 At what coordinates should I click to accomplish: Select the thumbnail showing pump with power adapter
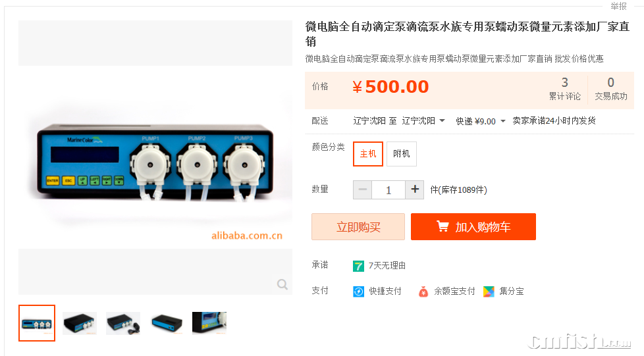point(123,323)
